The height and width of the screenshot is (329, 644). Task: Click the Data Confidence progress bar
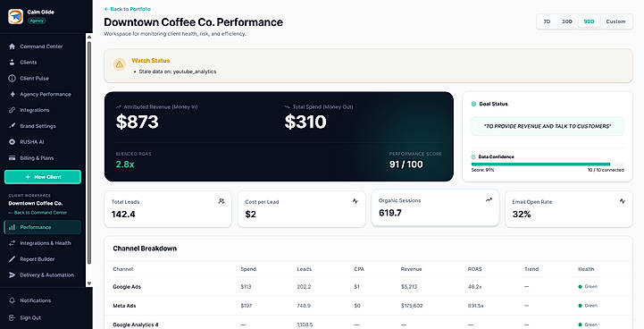point(548,164)
